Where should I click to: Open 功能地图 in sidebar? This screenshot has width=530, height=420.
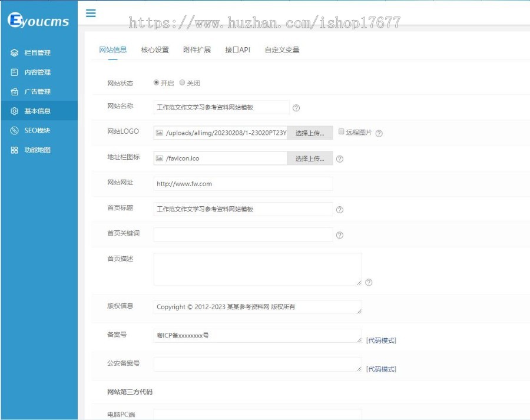coord(39,150)
